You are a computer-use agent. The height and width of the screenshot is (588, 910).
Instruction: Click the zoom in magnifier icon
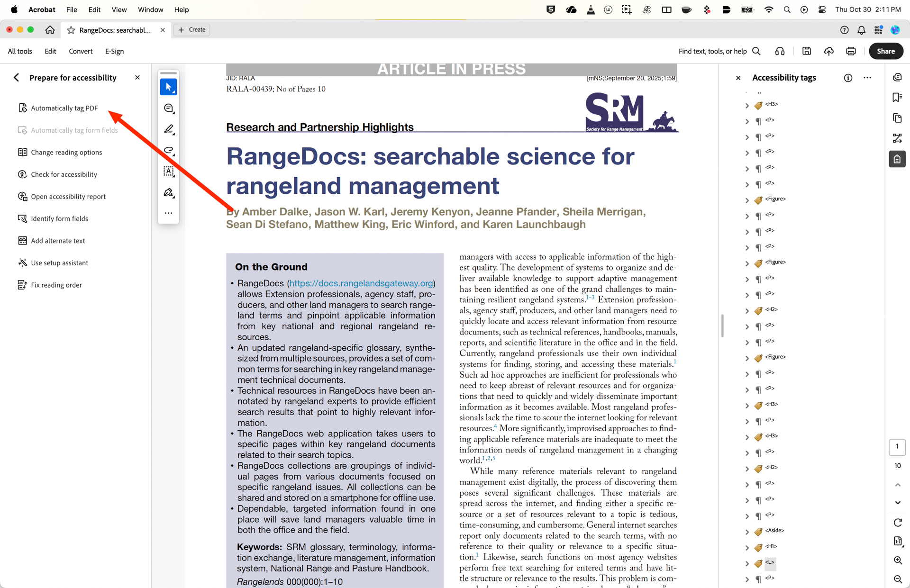(897, 561)
